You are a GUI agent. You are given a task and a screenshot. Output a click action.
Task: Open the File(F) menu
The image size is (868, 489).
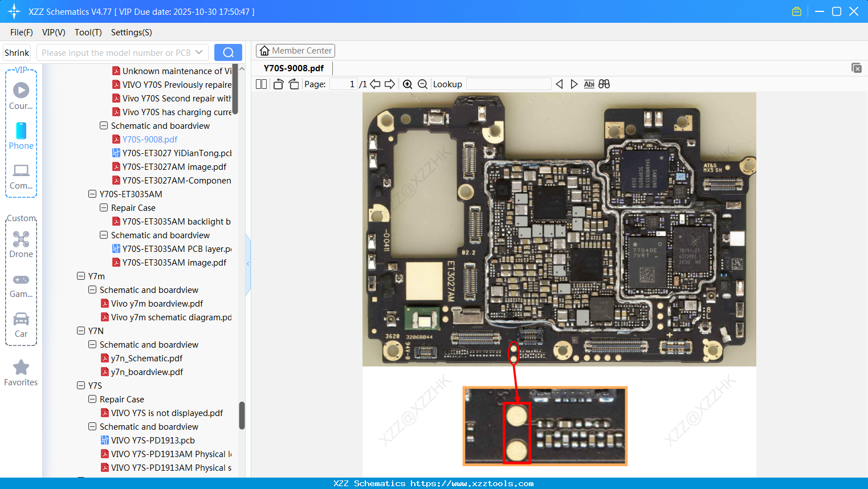[x=22, y=32]
